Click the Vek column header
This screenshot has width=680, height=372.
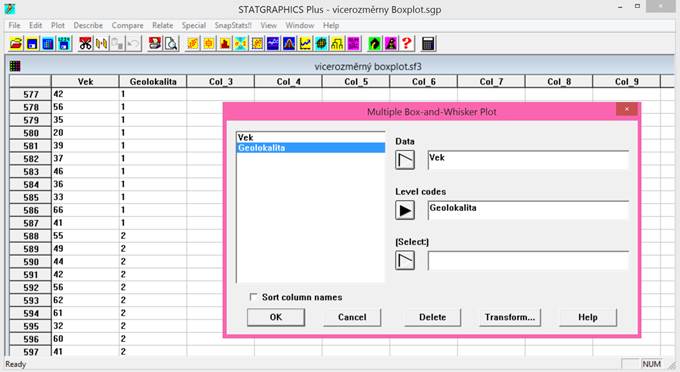pyautogui.click(x=85, y=82)
